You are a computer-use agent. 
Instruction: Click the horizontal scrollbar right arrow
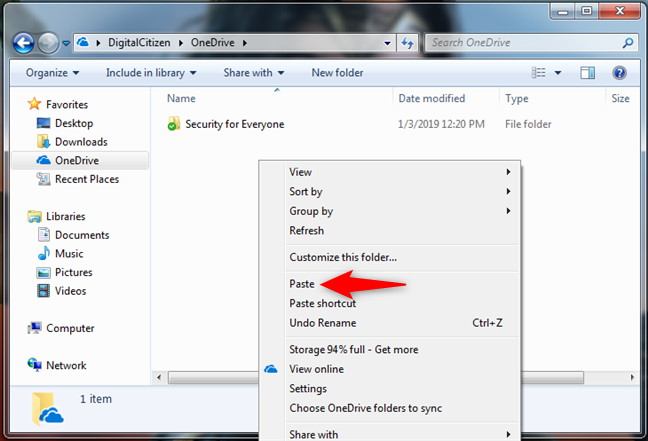631,377
